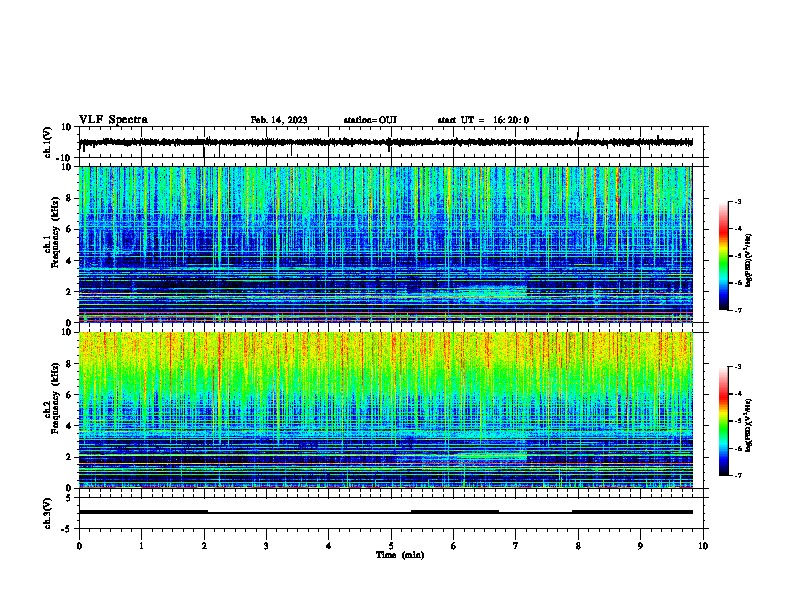
Task: Click the ch.2 color bar log(PSD) label
Action: (x=749, y=425)
